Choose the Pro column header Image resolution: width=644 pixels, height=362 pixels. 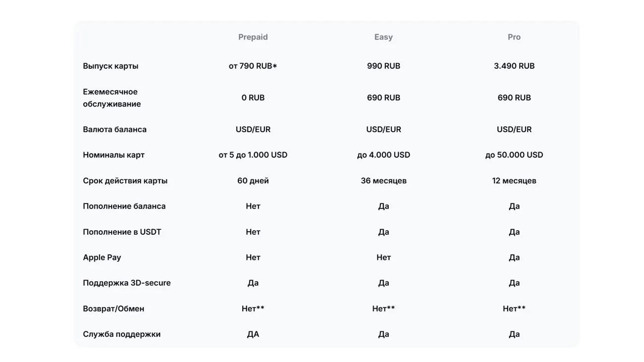point(514,37)
